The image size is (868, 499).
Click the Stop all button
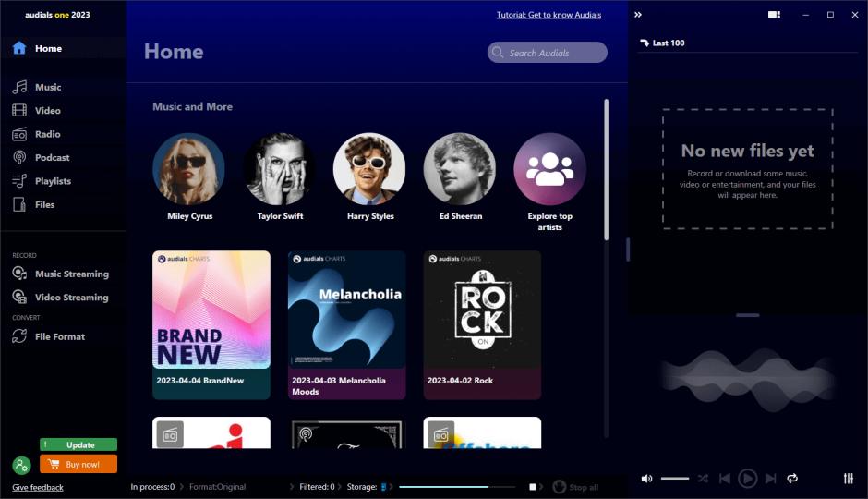click(x=575, y=487)
